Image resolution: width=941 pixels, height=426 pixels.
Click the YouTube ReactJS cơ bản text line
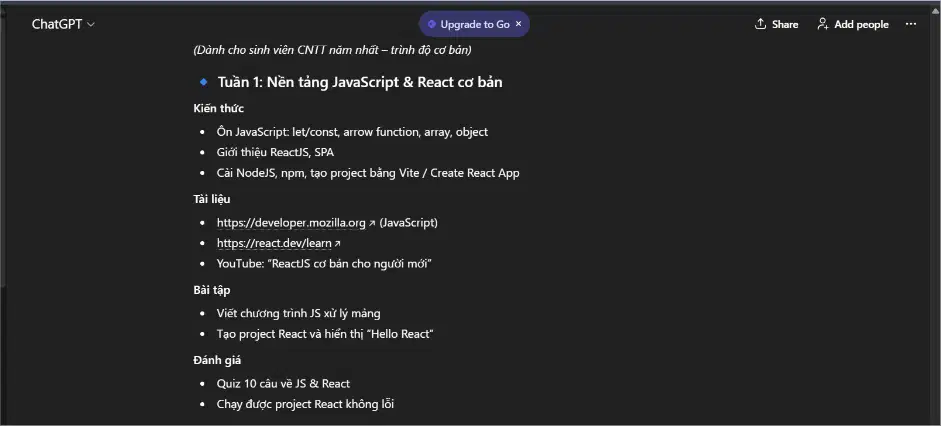tap(325, 263)
